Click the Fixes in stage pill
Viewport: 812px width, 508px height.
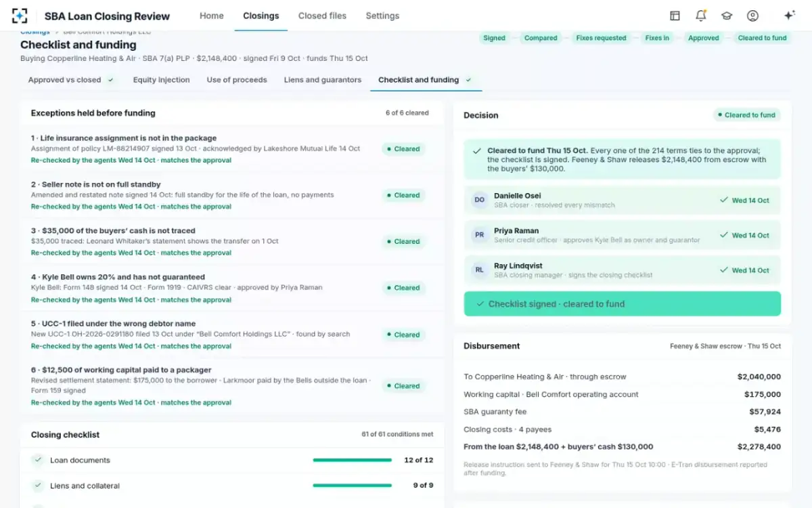pyautogui.click(x=657, y=38)
